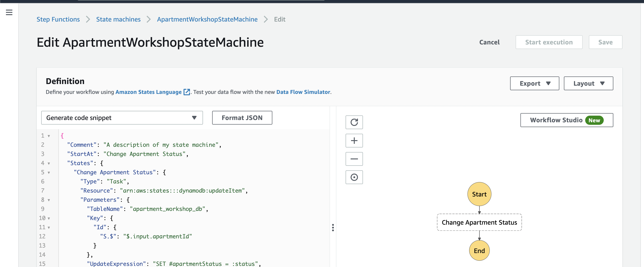The image size is (644, 267).
Task: Click the Cancel button
Action: tap(489, 42)
